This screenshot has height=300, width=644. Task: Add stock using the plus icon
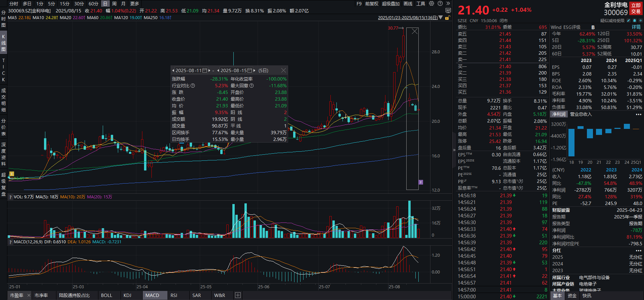point(640,21)
